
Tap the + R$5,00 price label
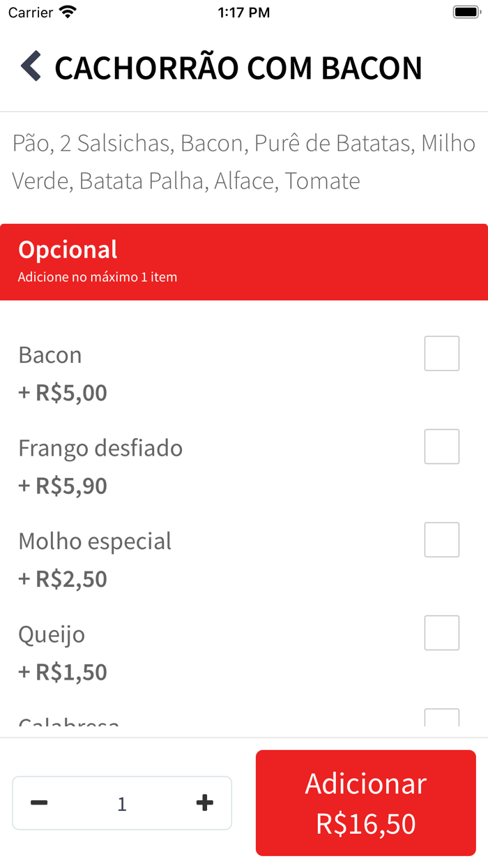point(62,392)
